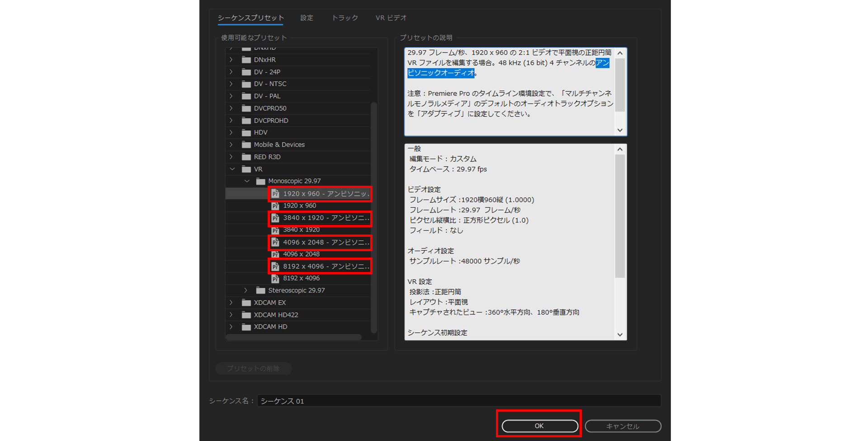Viewport: 868px width, 441px height.
Task: Click up arrow of settings summary scrollbar
Action: pos(620,150)
